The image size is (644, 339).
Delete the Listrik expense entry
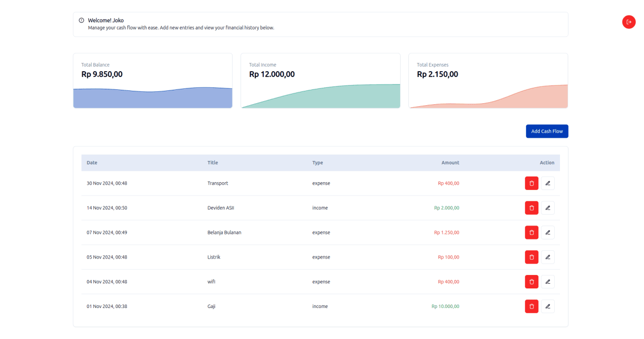(x=532, y=257)
